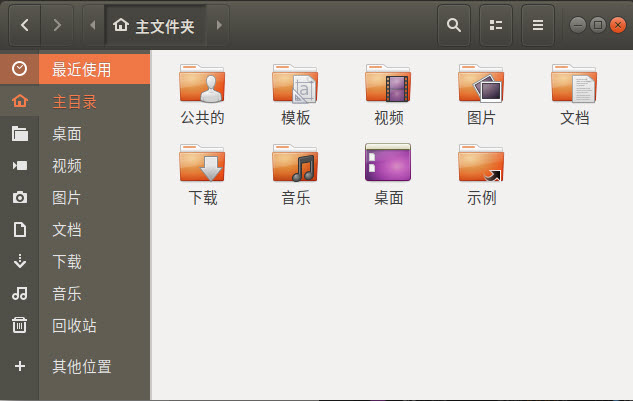Click the sidebar video camera icon
Screen dimensions: 633x401
click(x=20, y=166)
